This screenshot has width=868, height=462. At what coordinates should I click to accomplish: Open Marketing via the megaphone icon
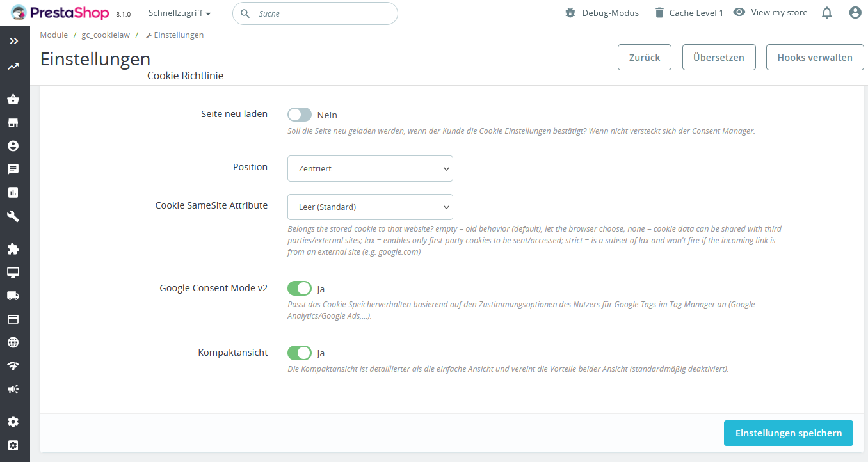[x=13, y=389]
